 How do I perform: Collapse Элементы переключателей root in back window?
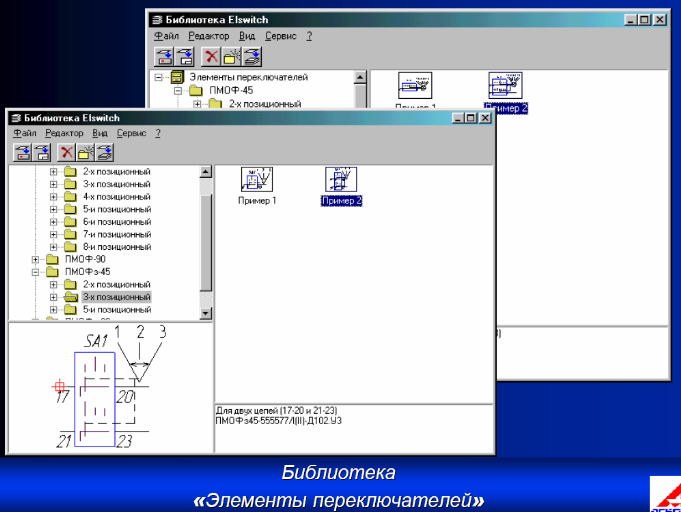click(x=159, y=77)
